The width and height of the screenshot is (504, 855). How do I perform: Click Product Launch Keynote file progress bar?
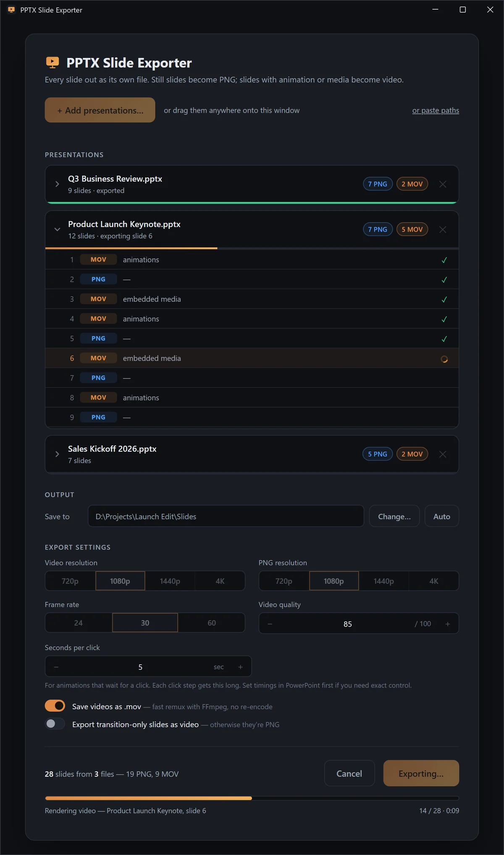coord(252,248)
